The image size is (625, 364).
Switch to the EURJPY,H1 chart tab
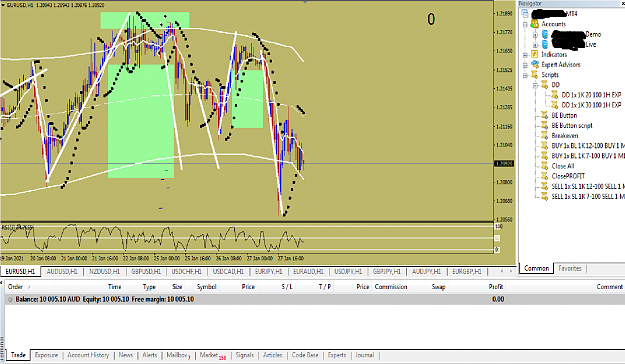[269, 272]
